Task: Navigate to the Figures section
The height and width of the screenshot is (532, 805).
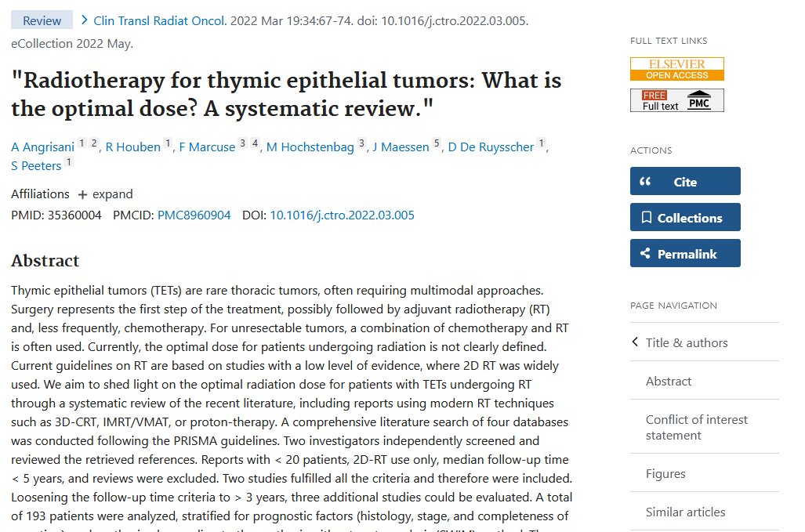Action: pos(665,473)
